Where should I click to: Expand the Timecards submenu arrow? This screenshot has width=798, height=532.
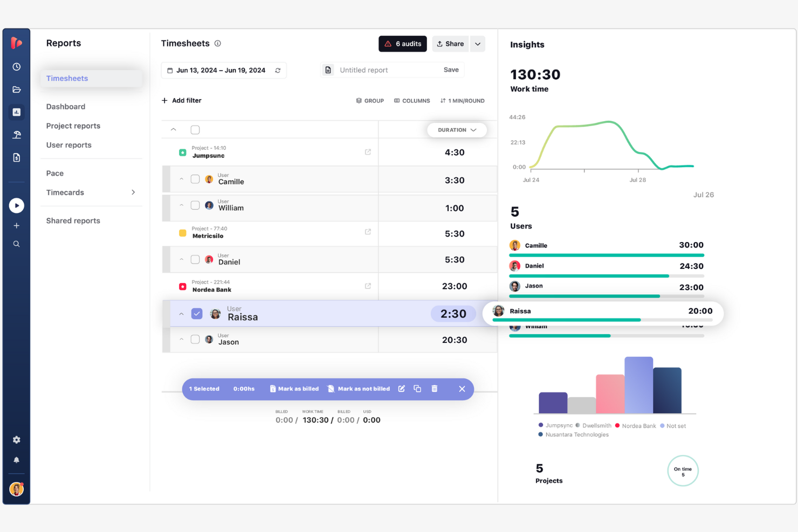[x=133, y=192]
